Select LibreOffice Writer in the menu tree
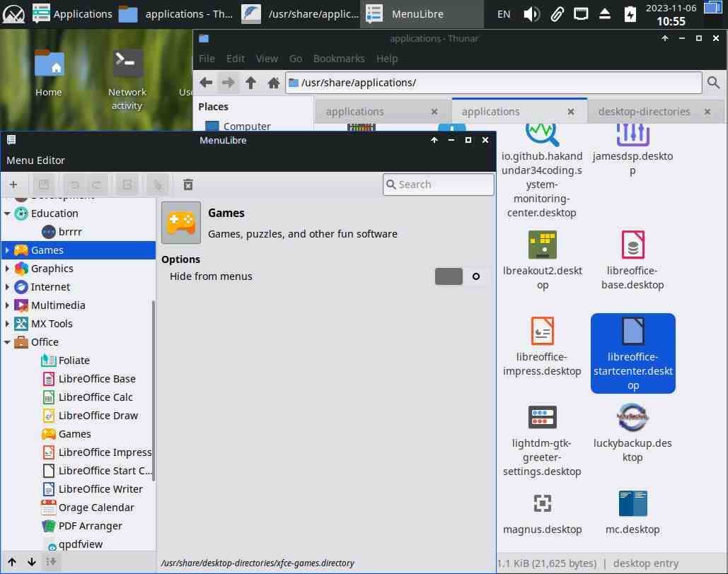 point(100,489)
